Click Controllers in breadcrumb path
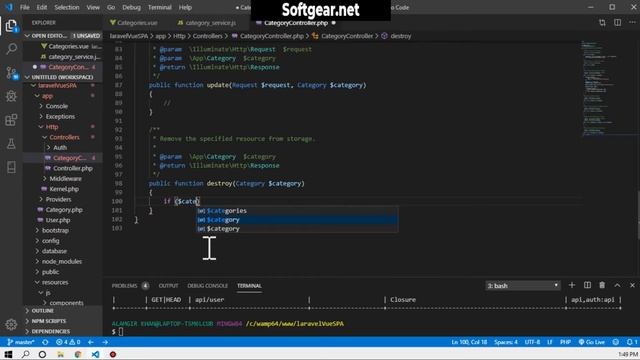640x360 pixels. click(207, 36)
